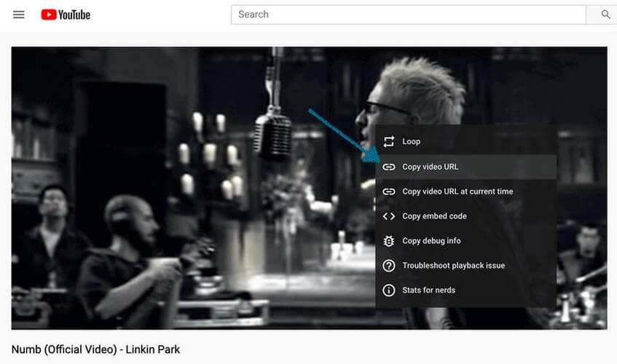The image size is (617, 364).
Task: Select Copy debug info
Action: click(x=466, y=241)
